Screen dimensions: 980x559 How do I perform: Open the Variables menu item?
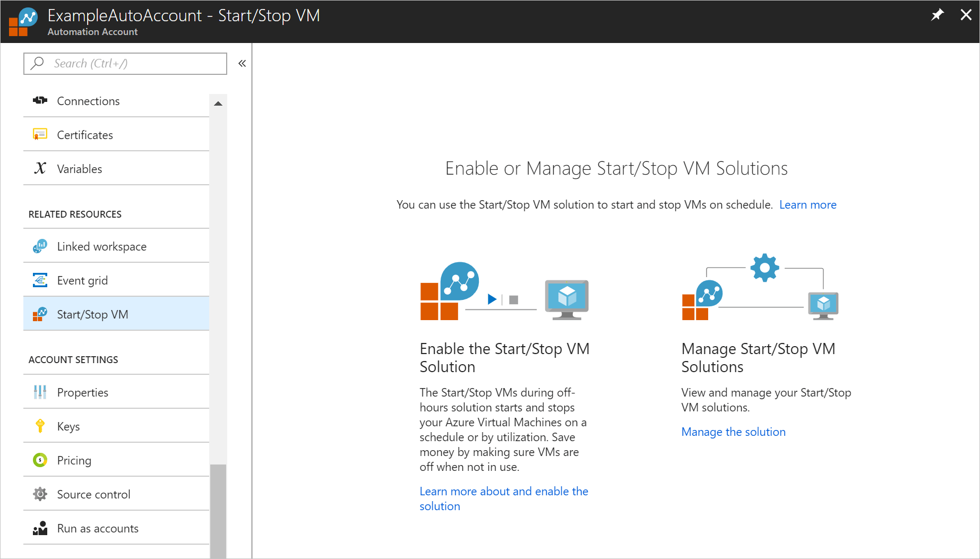click(116, 169)
